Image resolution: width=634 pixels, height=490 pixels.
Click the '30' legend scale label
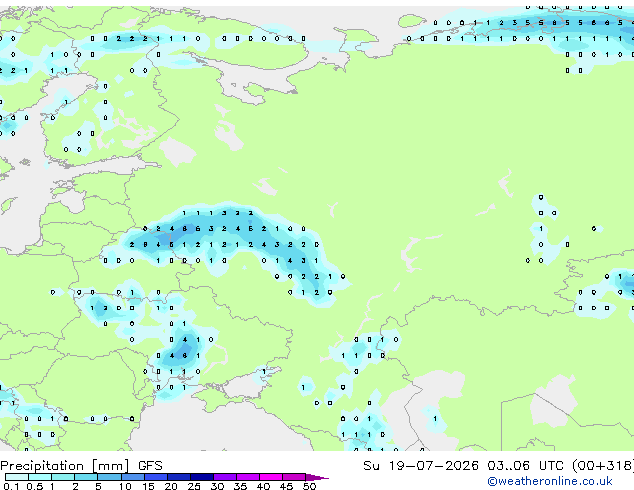(217, 486)
